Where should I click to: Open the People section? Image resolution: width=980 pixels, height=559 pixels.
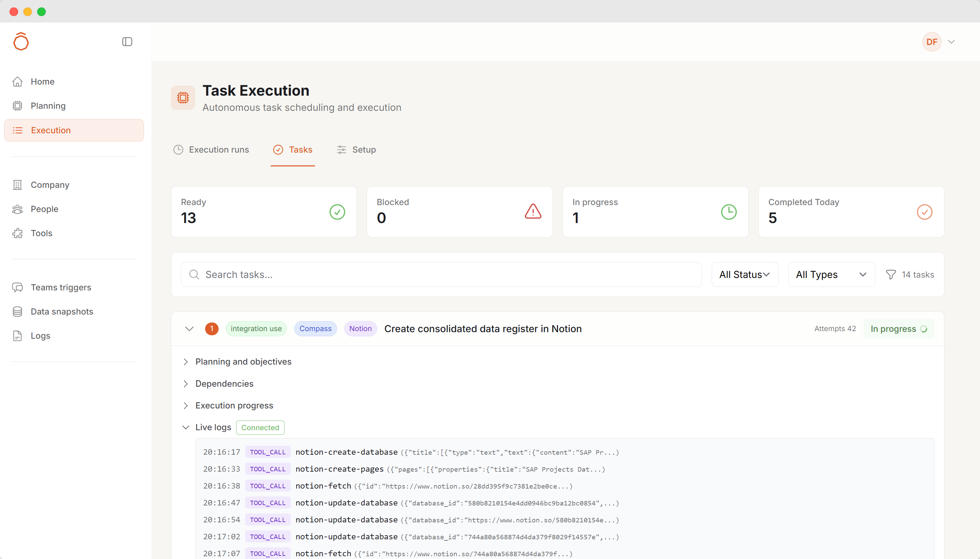(44, 209)
